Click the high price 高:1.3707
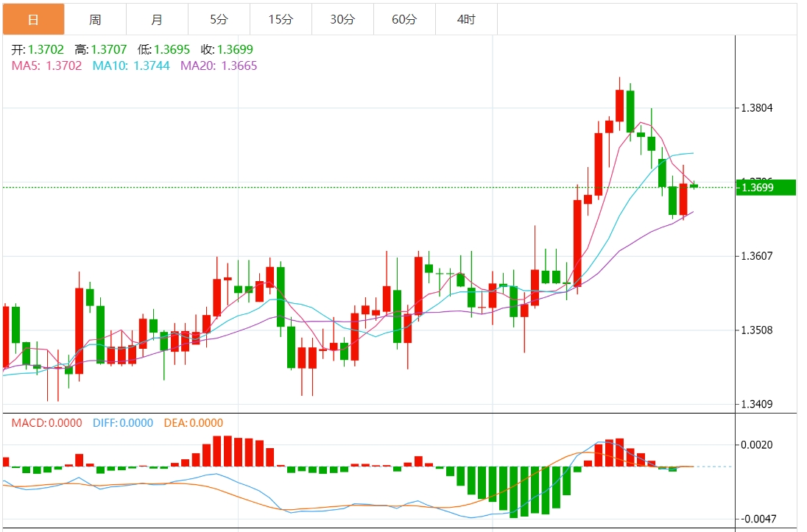807x532 pixels. pyautogui.click(x=101, y=49)
